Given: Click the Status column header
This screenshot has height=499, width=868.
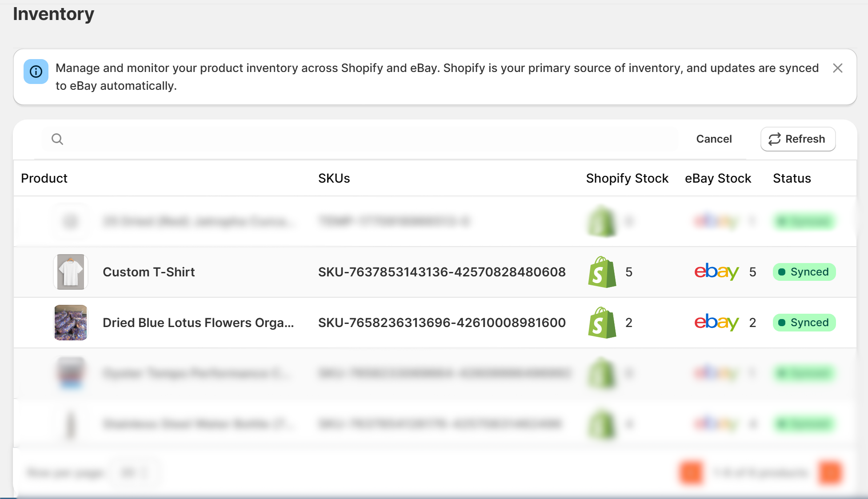Looking at the screenshot, I should click(792, 178).
